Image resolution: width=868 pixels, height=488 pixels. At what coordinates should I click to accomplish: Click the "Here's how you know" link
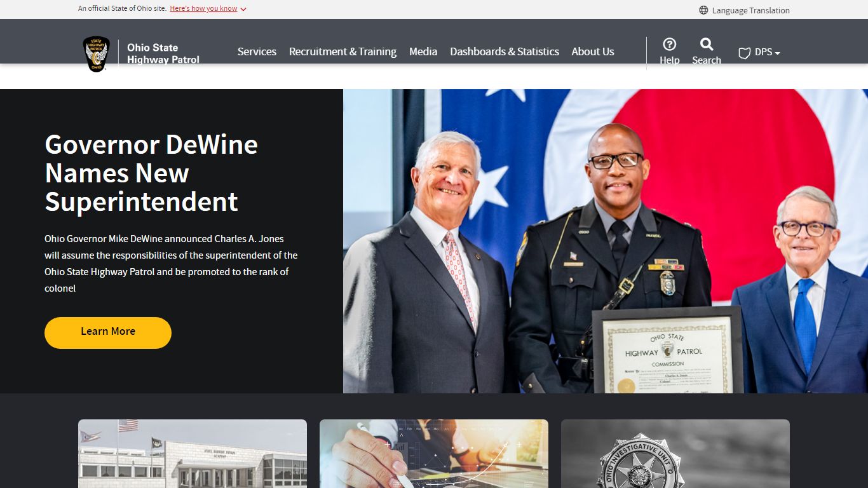(x=203, y=9)
